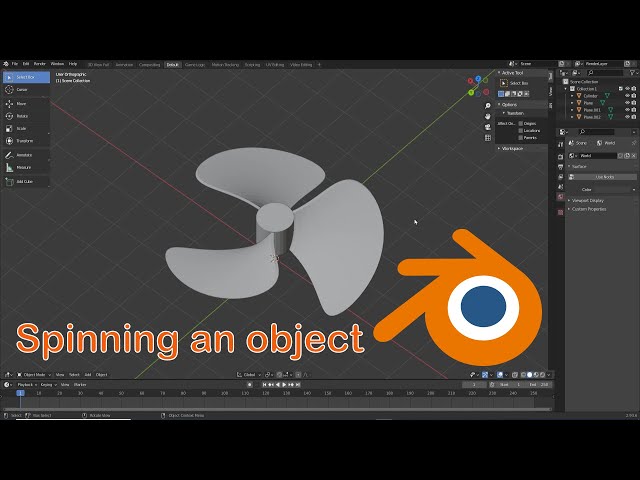Switch perspective/orthographic with grid icon
The width and height of the screenshot is (640, 480).
(x=488, y=138)
